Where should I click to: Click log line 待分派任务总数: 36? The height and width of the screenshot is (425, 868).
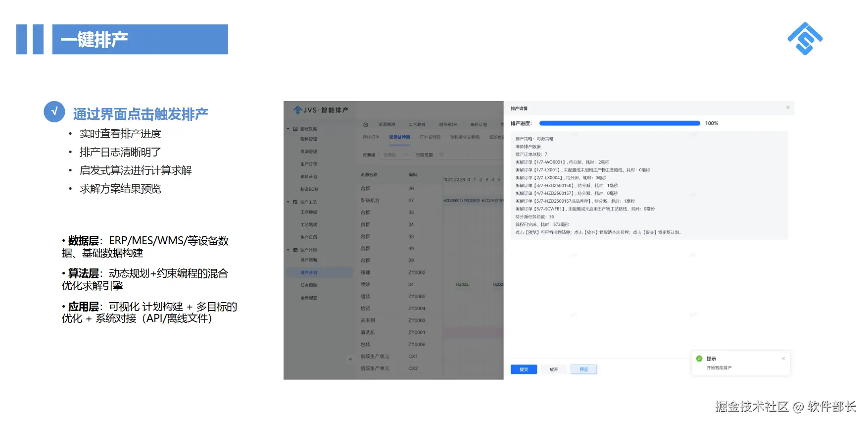pos(535,217)
